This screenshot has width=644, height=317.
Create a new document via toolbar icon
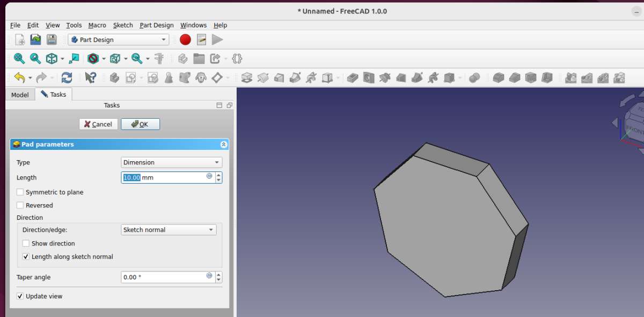tap(20, 39)
